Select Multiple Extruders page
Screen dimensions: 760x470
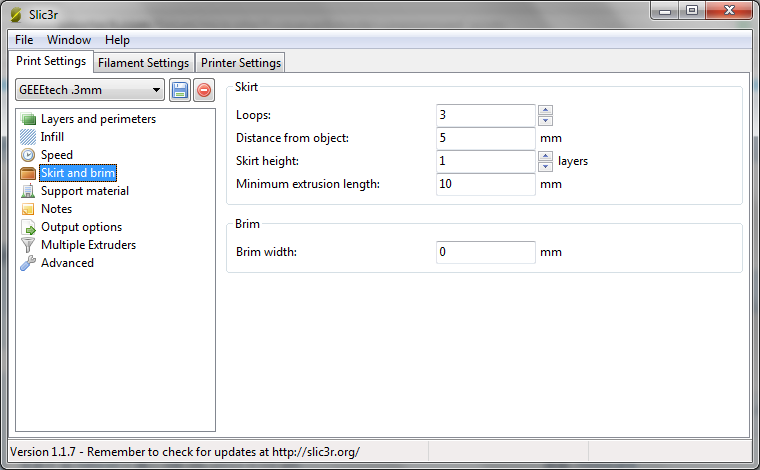(88, 245)
